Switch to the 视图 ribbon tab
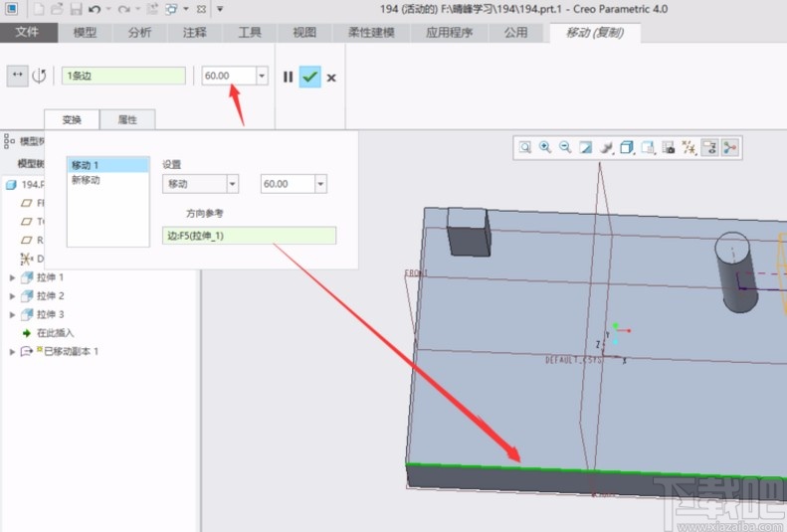The image size is (787, 532). coord(304,33)
